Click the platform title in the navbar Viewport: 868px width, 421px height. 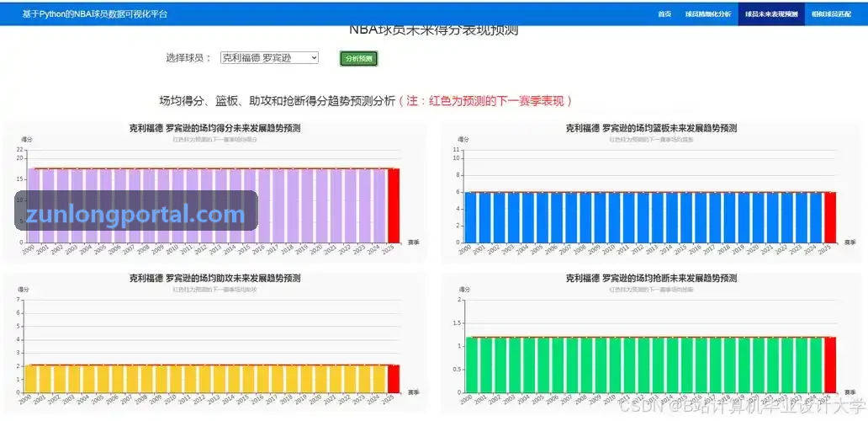click(x=95, y=13)
